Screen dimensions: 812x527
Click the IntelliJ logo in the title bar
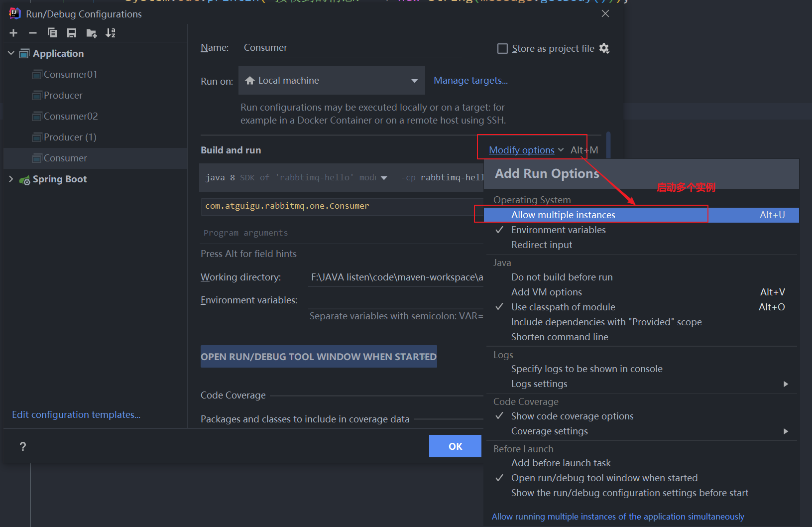tap(14, 13)
